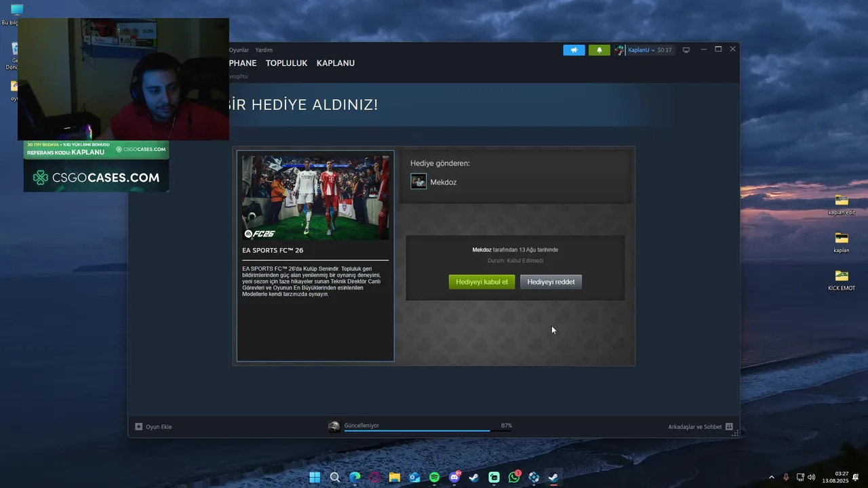Screen dimensions: 868x488
Task: Open the network tray icon
Action: pyautogui.click(x=800, y=477)
